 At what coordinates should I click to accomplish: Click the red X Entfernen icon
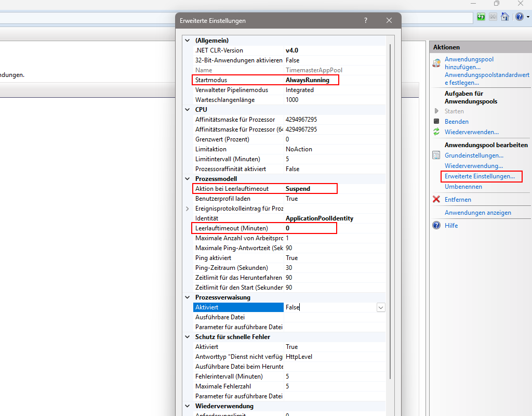436,200
